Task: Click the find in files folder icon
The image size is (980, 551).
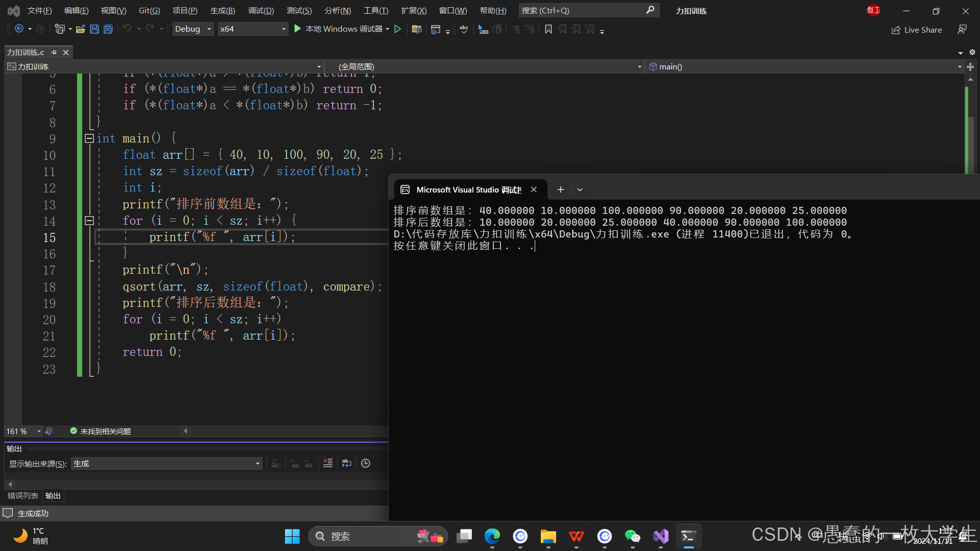Action: coord(417,29)
